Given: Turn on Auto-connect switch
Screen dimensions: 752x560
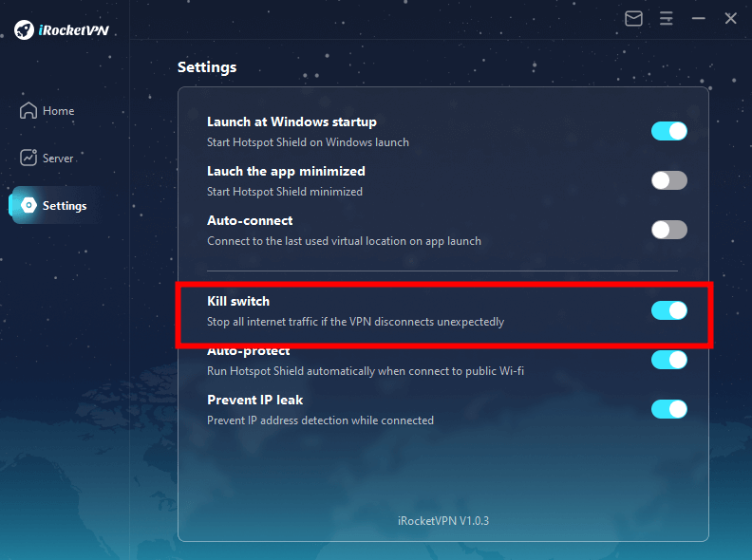Looking at the screenshot, I should (669, 230).
